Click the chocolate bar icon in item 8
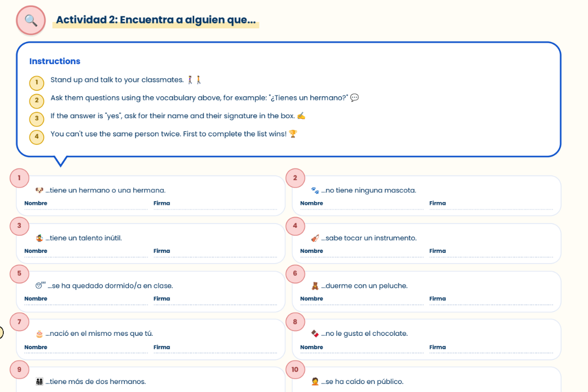Viewport: 588px width, 392px height. click(x=315, y=334)
